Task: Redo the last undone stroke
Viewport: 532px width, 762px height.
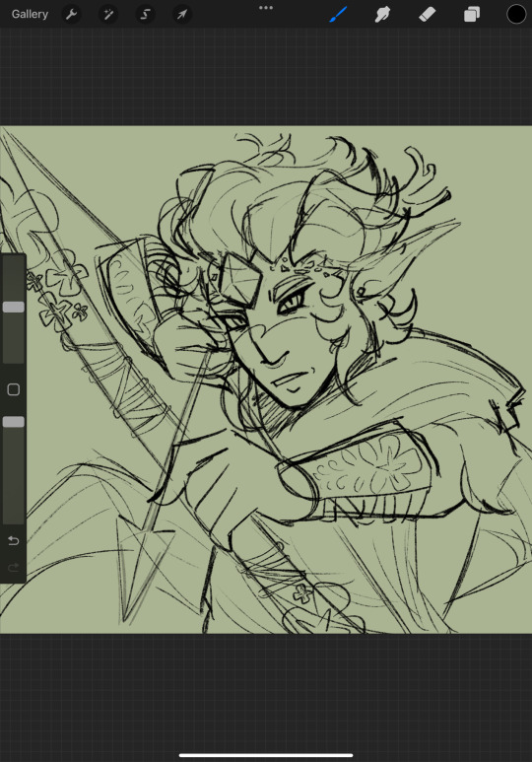Action: (14, 567)
